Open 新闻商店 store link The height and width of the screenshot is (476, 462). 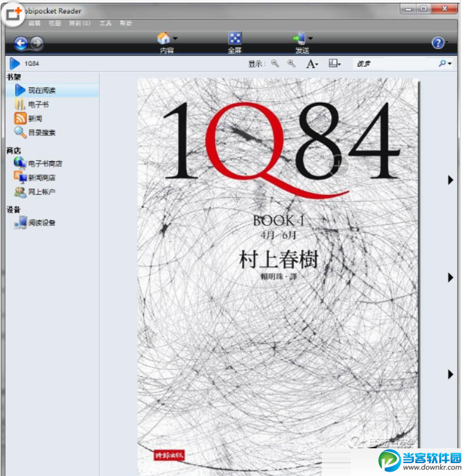34,177
